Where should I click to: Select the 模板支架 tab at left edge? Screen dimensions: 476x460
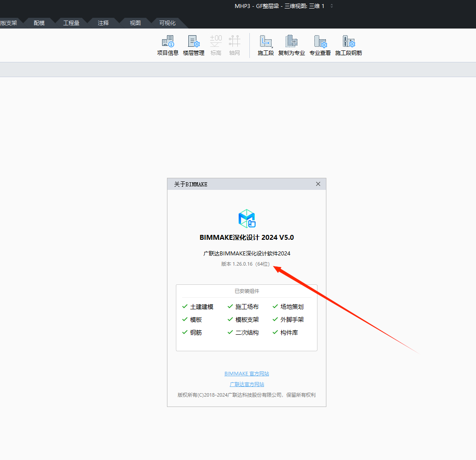point(8,23)
